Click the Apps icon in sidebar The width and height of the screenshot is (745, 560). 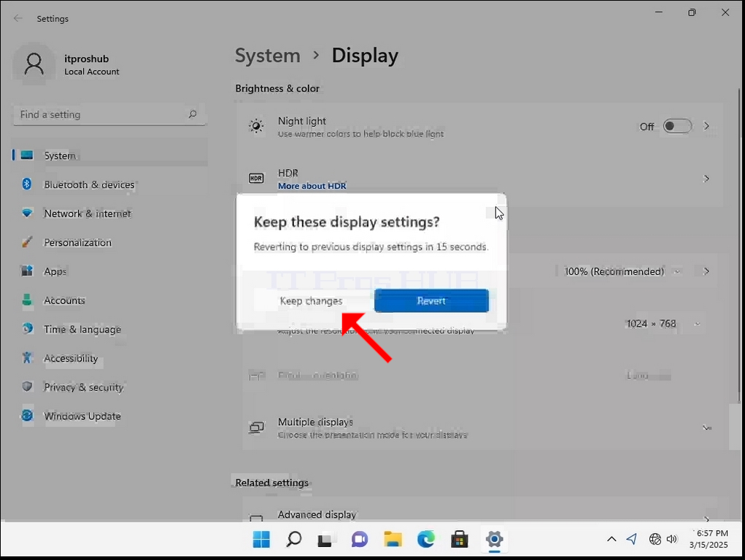click(x=27, y=271)
